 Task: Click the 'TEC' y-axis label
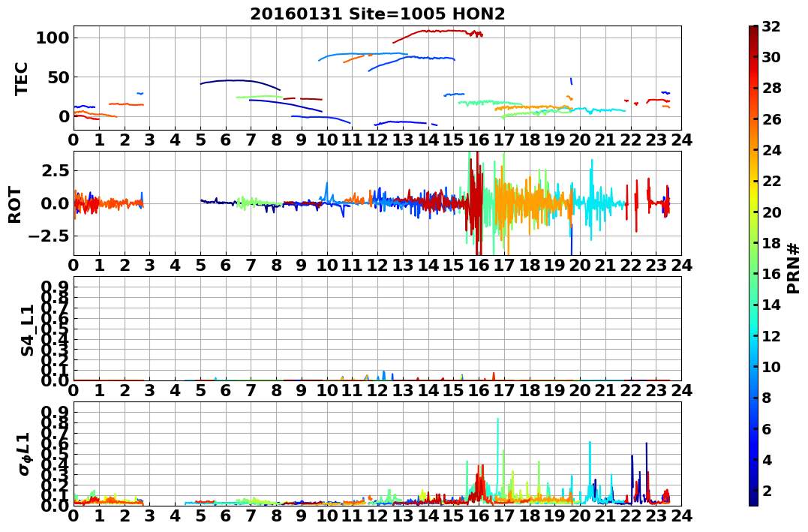[x=21, y=78]
